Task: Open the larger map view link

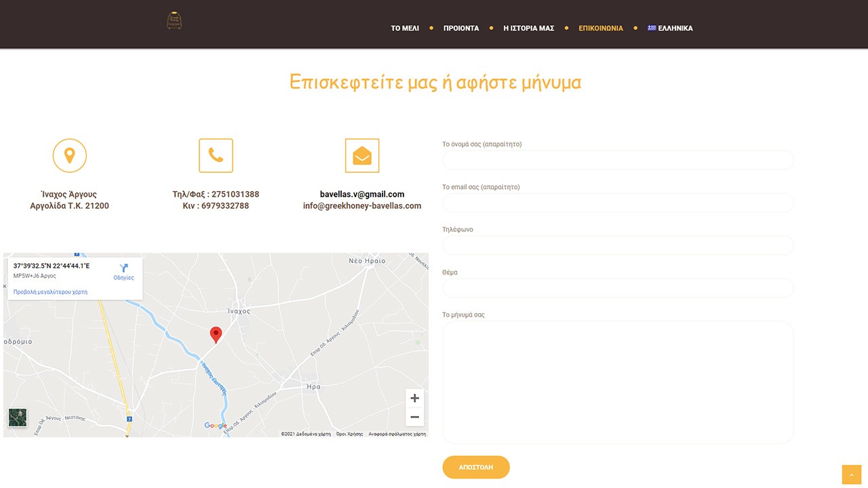Action: [50, 292]
